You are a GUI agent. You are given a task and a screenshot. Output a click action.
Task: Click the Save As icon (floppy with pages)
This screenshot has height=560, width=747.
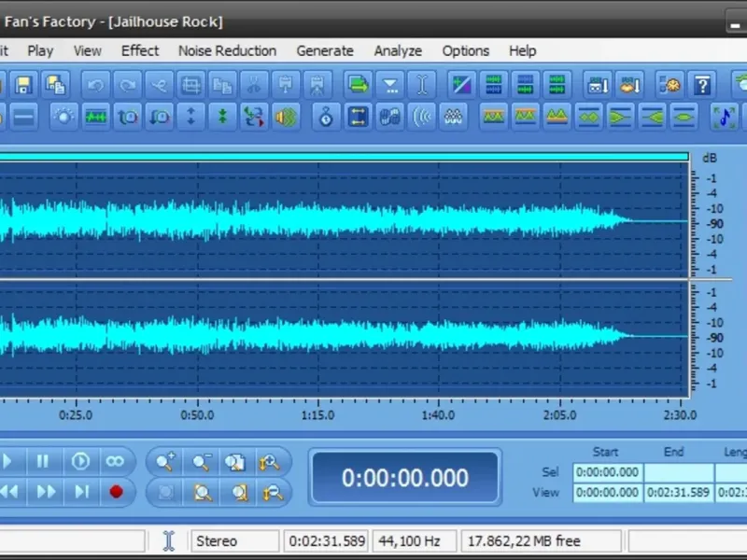tap(55, 85)
